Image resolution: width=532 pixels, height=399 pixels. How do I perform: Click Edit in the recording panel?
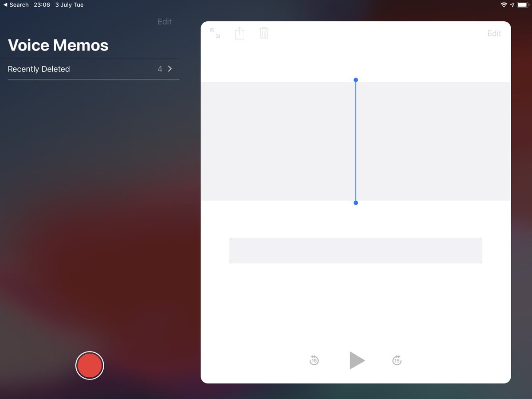tap(494, 34)
